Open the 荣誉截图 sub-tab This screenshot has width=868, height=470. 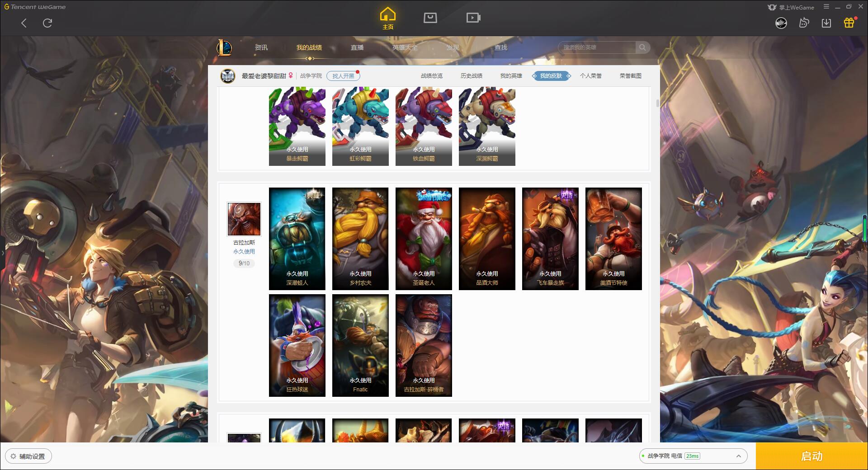(x=631, y=76)
